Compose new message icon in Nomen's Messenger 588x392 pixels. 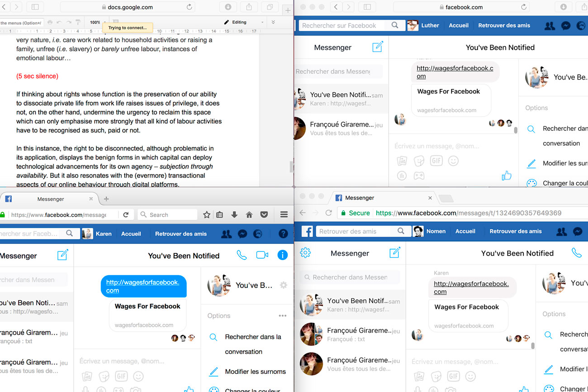(395, 253)
